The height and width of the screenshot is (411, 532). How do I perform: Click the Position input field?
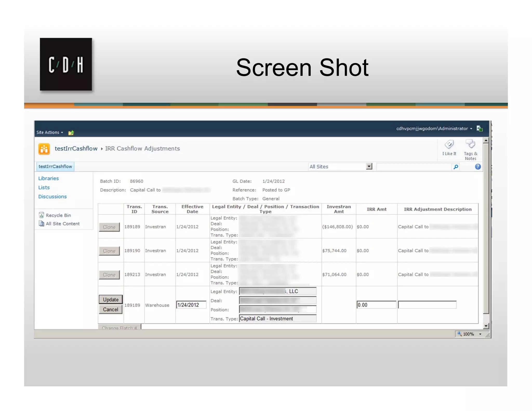coord(278,309)
